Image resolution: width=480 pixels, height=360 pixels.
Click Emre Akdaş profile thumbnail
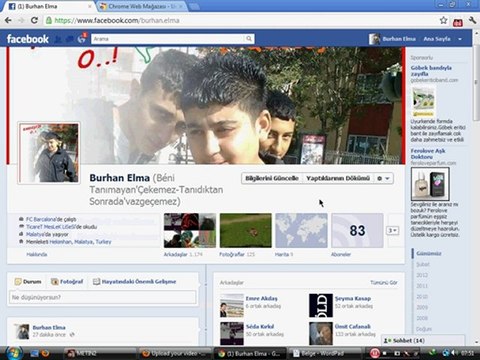click(232, 305)
